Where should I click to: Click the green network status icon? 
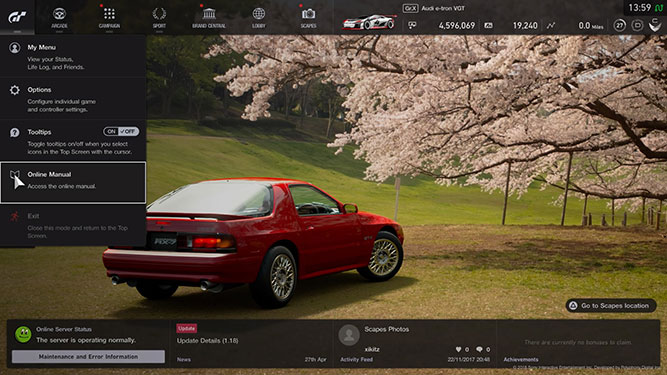(658, 8)
